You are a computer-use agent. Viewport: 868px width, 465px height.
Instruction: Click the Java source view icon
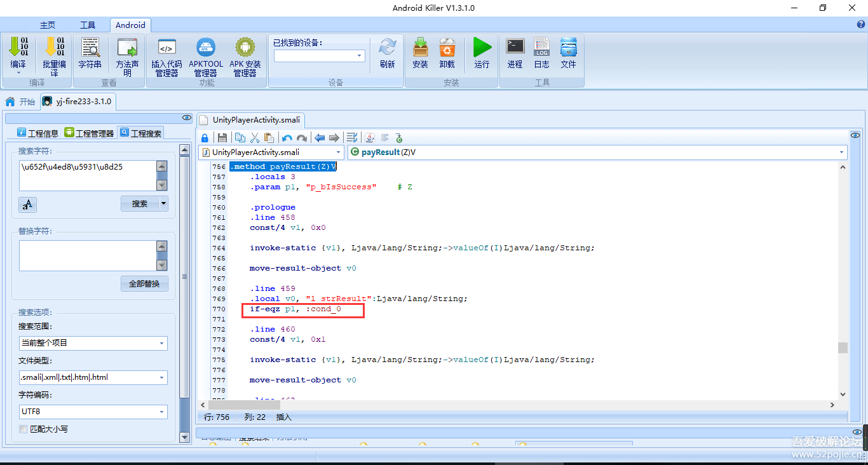pyautogui.click(x=370, y=138)
